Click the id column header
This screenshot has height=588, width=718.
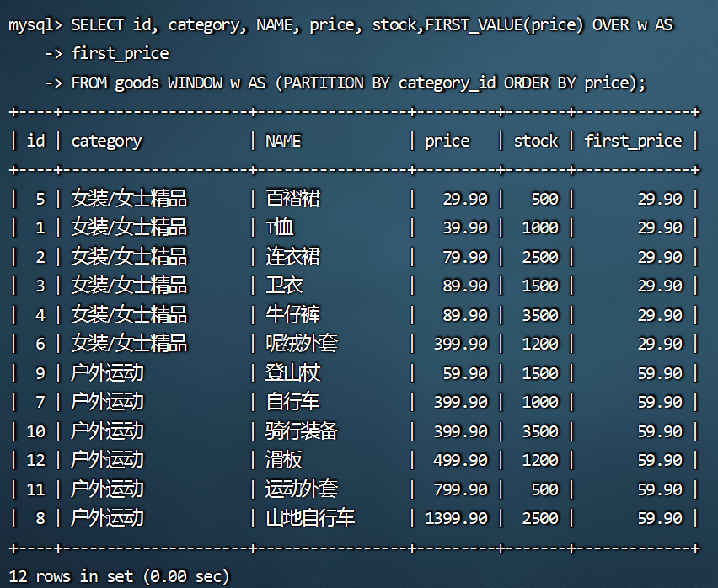35,141
